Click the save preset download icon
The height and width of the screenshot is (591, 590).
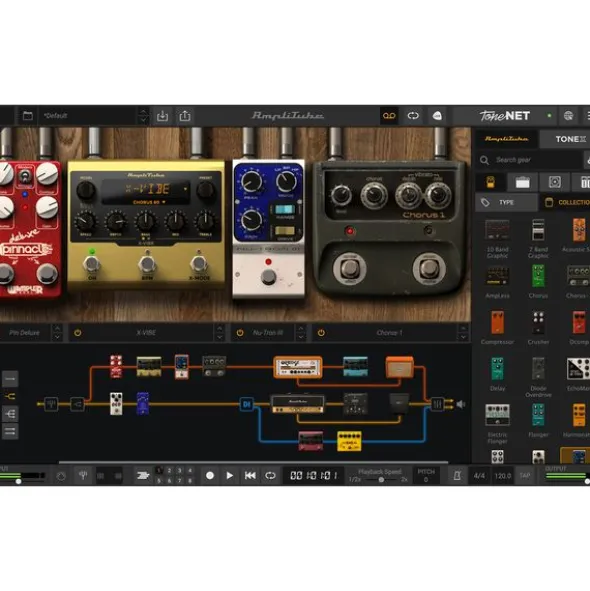pos(162,116)
